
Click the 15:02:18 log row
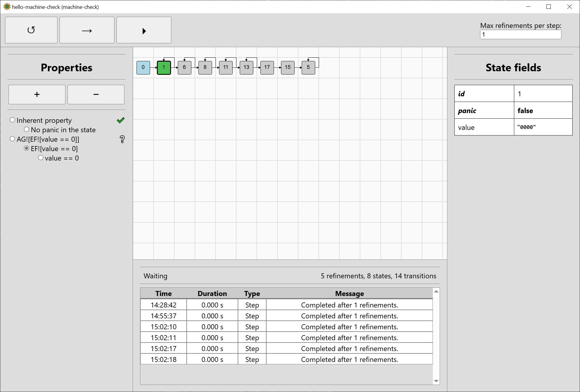coord(286,359)
